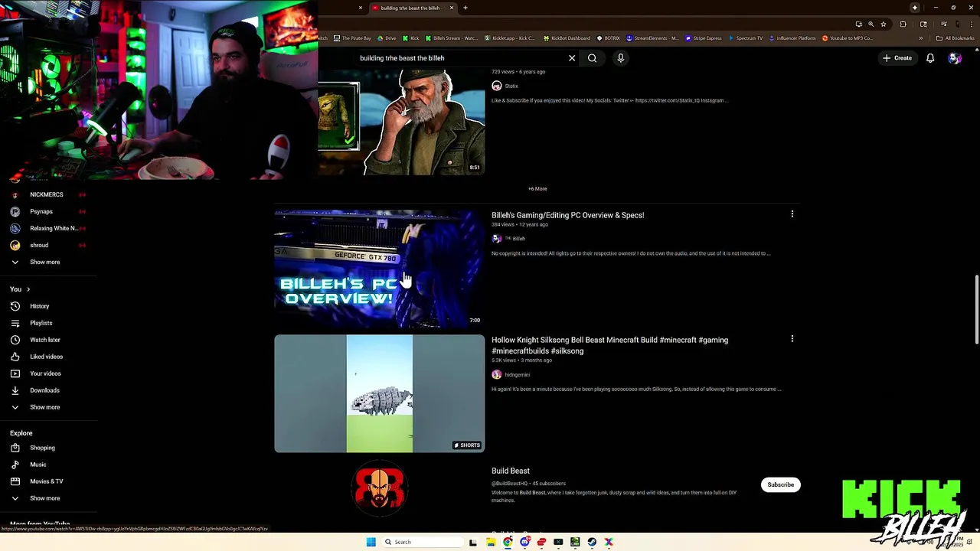Visit the hidngemini channel link

click(518, 375)
